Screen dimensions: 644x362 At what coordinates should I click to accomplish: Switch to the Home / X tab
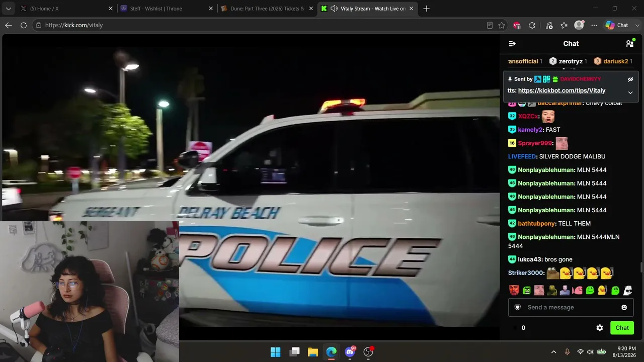click(66, 9)
